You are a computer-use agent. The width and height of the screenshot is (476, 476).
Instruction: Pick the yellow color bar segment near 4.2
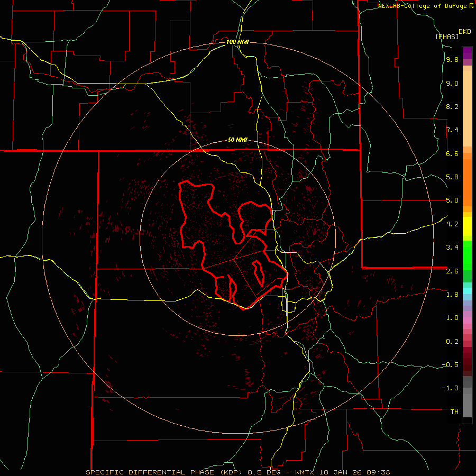coord(467,226)
